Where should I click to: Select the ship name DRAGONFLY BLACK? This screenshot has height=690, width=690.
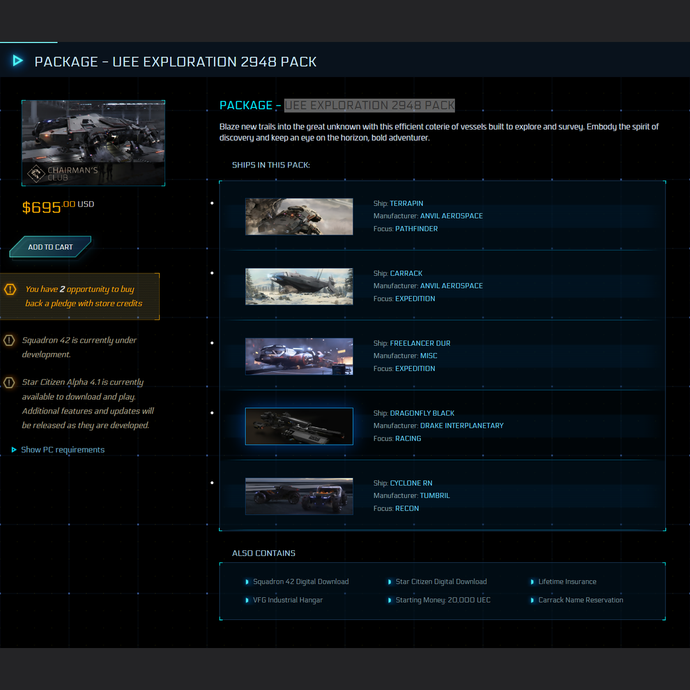422,413
